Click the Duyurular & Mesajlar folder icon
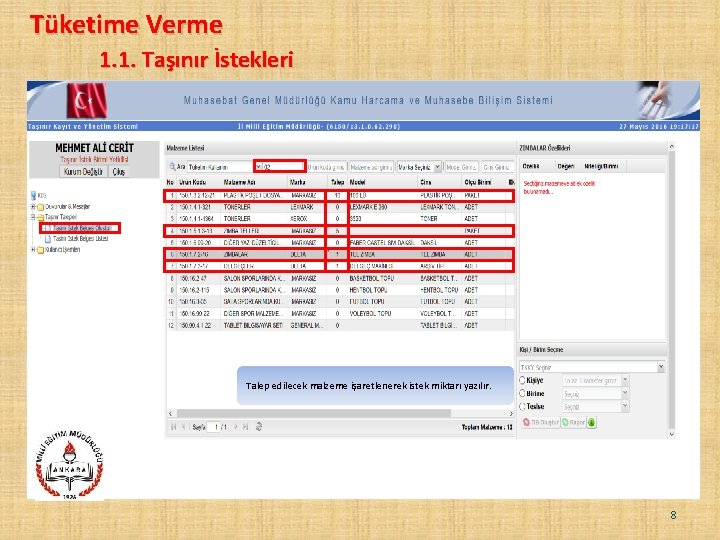 coord(40,207)
